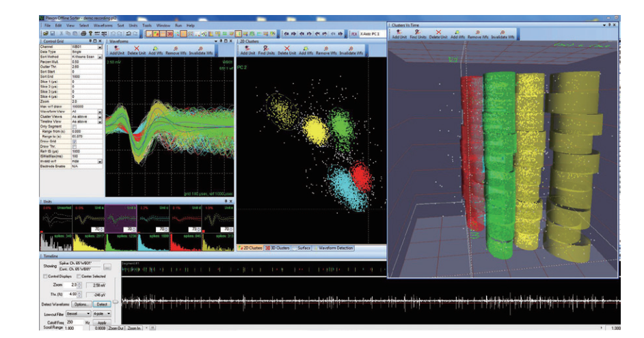Image resolution: width=644 pixels, height=338 pixels.
Task: Click the Zoom In button
Action: [x=134, y=328]
